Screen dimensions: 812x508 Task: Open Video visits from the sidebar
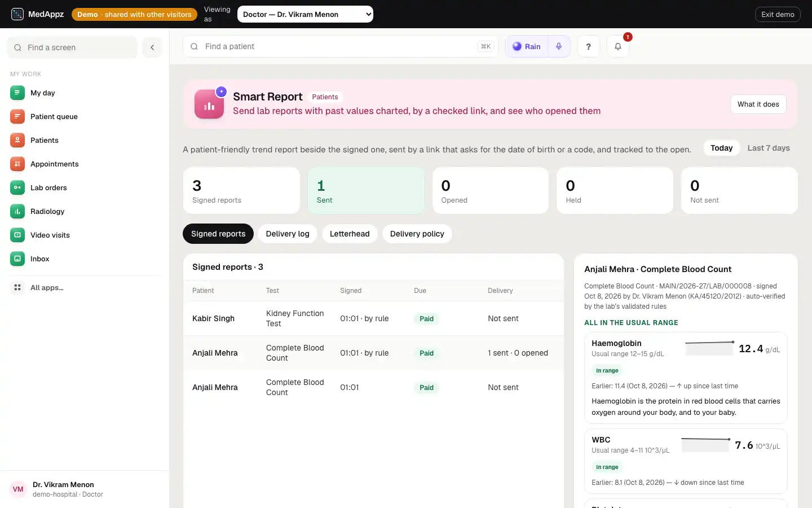[85, 235]
